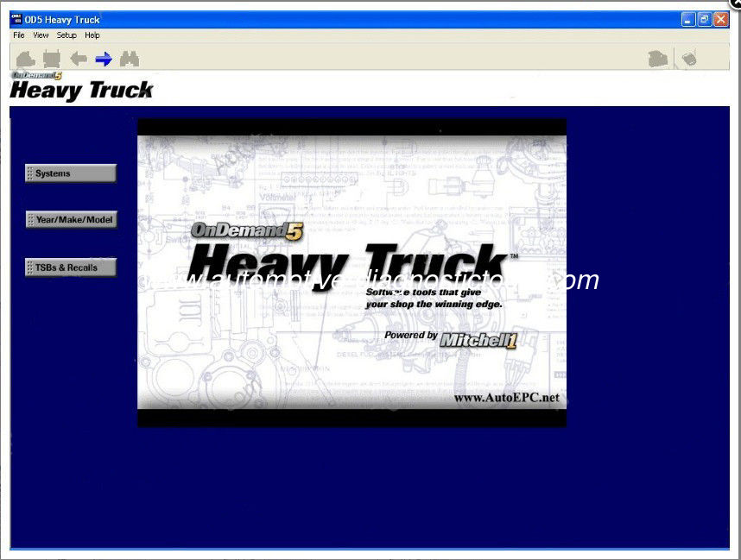Open the File menu
741x560 pixels.
coord(19,35)
